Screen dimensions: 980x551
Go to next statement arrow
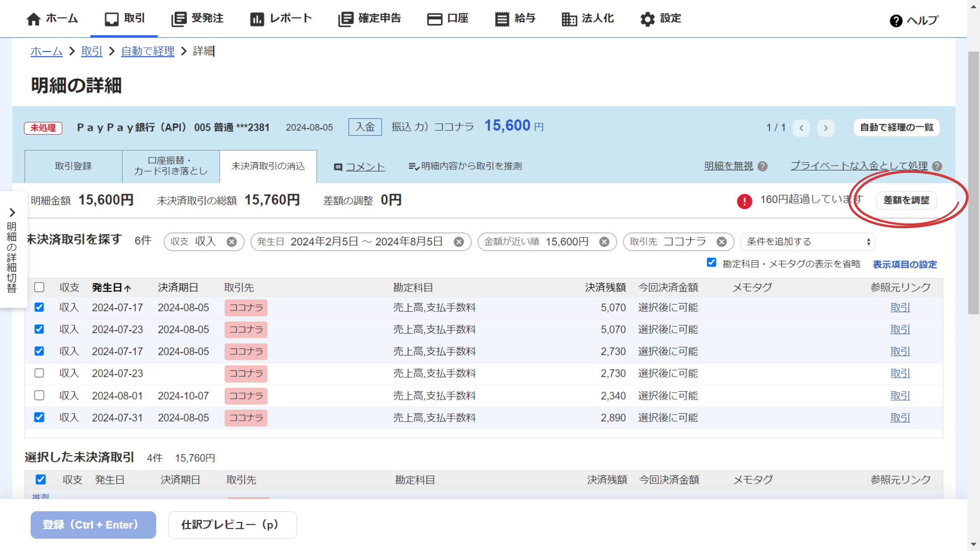click(x=826, y=128)
